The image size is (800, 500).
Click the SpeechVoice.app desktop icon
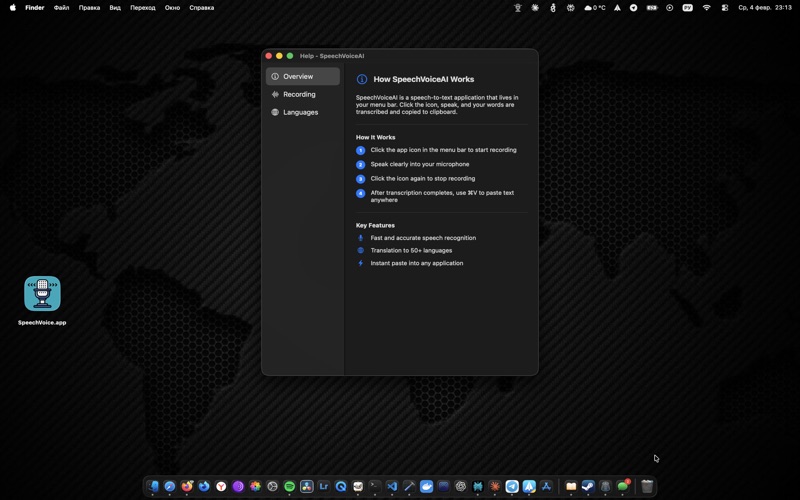42,293
